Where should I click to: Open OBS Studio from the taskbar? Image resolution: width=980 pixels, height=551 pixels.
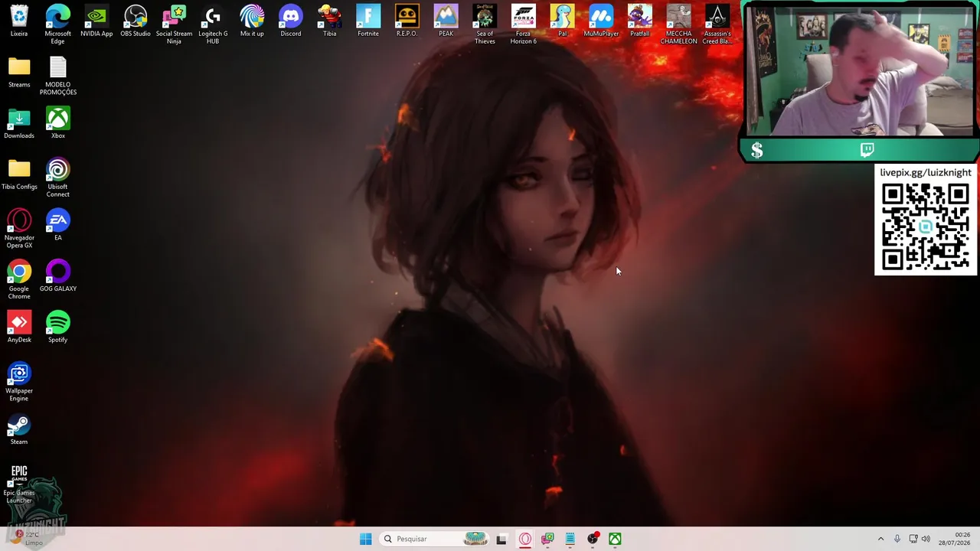click(x=593, y=539)
